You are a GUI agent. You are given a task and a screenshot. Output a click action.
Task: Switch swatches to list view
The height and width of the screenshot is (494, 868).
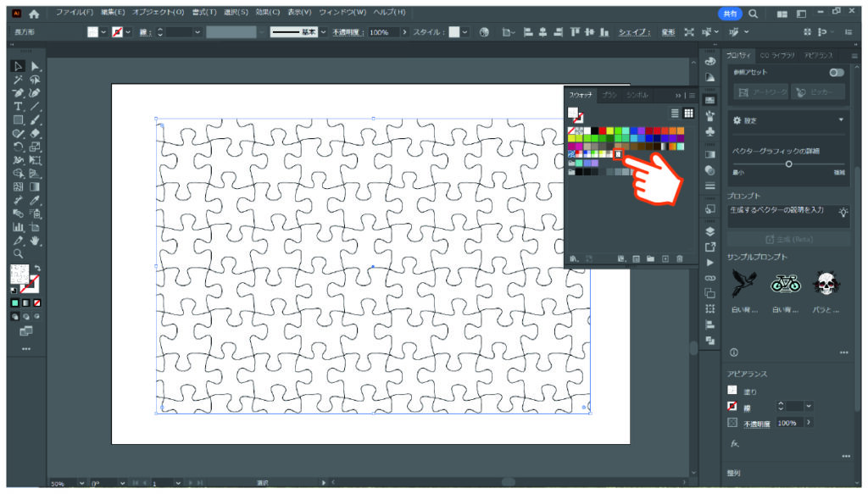click(x=675, y=113)
